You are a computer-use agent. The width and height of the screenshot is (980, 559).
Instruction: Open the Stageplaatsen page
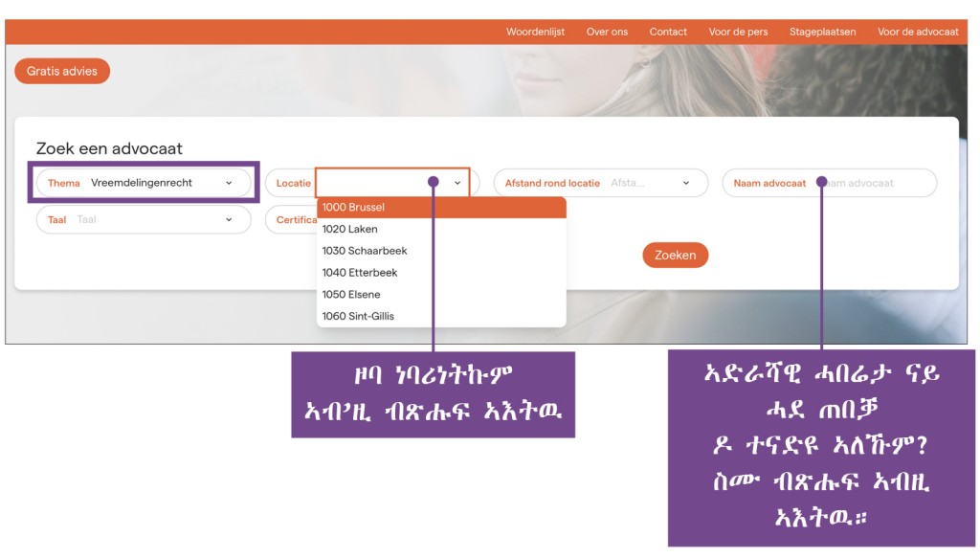822,32
